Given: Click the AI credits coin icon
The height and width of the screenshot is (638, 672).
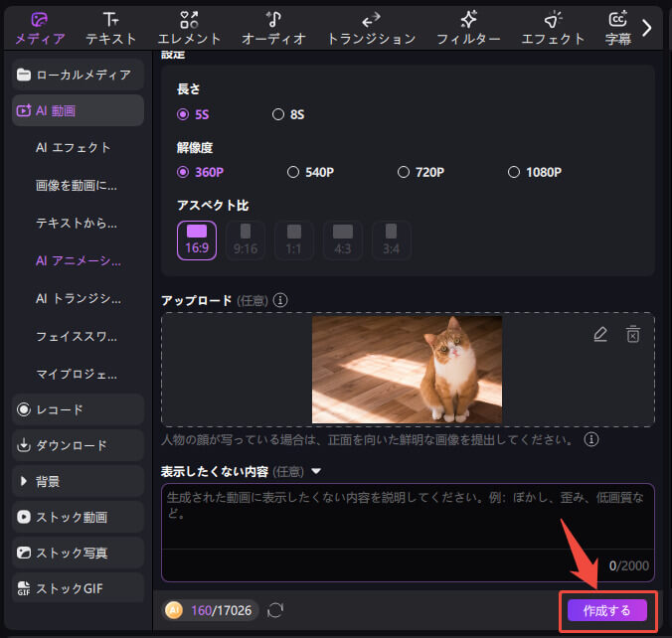Looking at the screenshot, I should point(174,610).
